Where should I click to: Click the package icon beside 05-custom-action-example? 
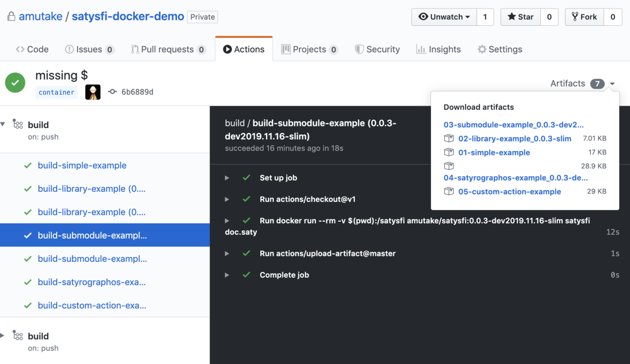coord(449,191)
